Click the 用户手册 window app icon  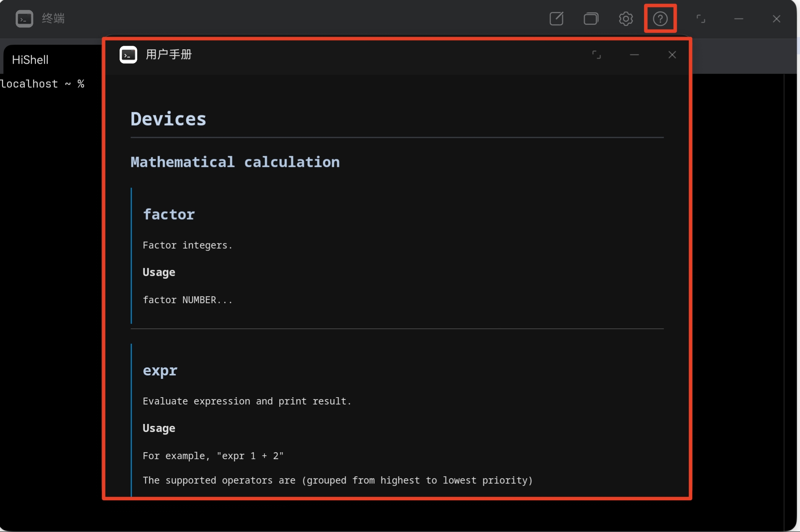click(128, 55)
